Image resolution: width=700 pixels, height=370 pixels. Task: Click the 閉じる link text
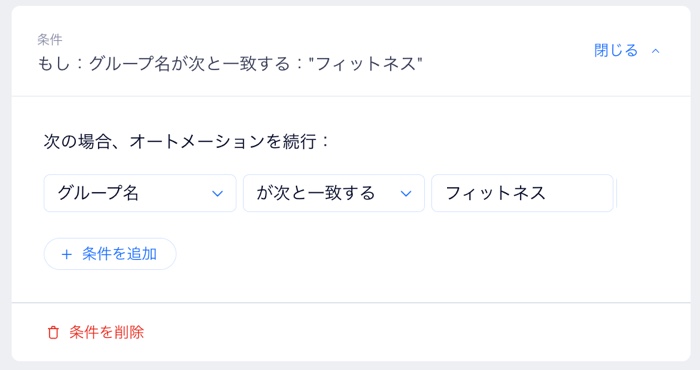[616, 50]
